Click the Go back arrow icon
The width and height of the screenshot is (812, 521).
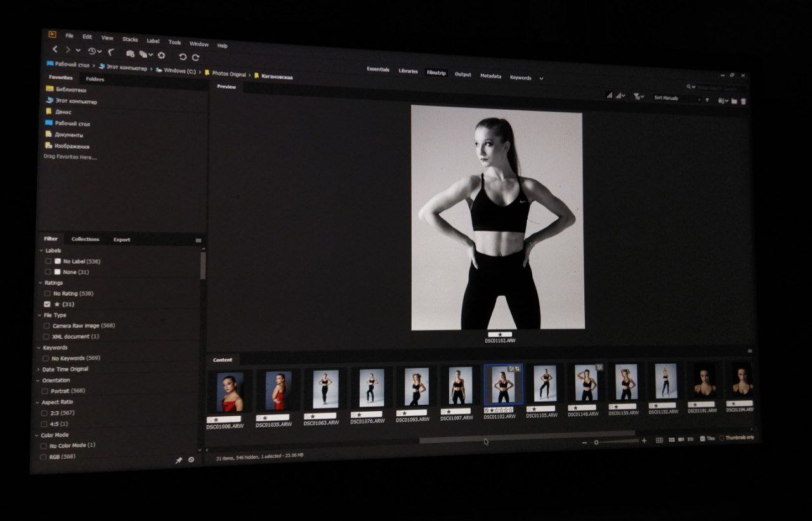55,49
